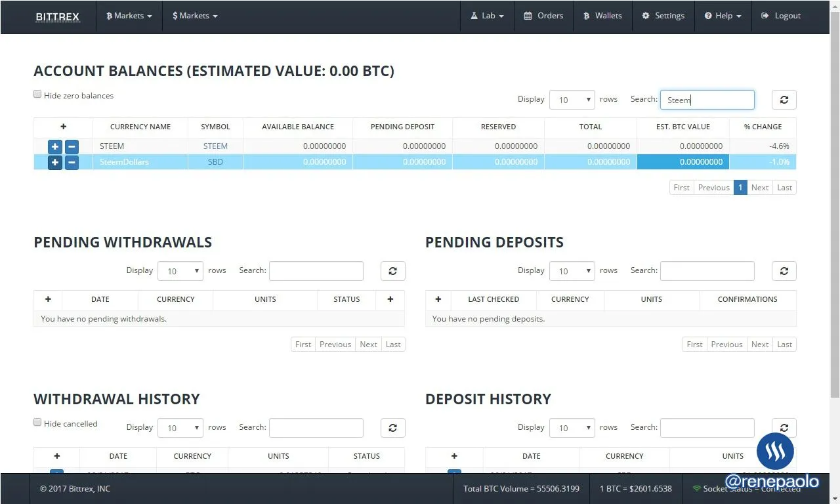Log out via Logout link
Image resolution: width=840 pixels, height=504 pixels.
pos(781,16)
